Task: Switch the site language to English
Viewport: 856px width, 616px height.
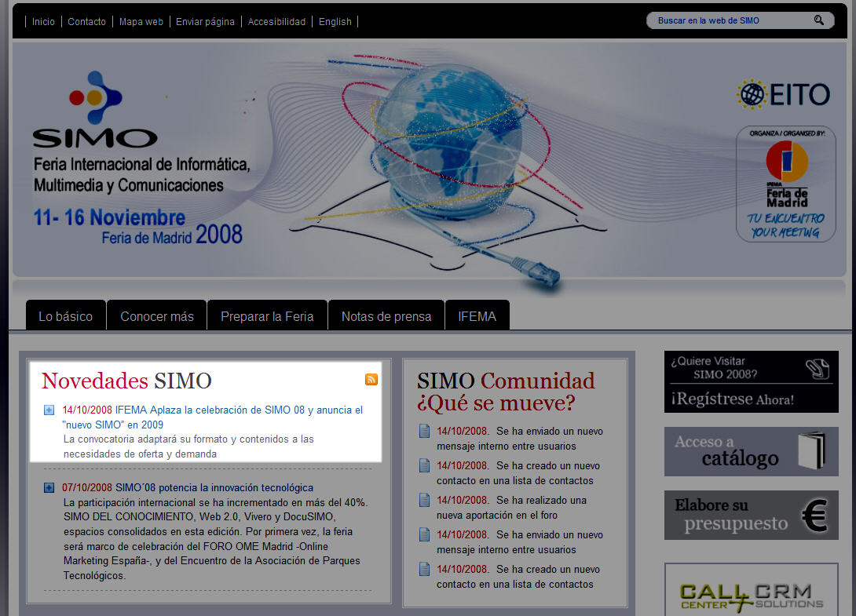Action: point(335,22)
